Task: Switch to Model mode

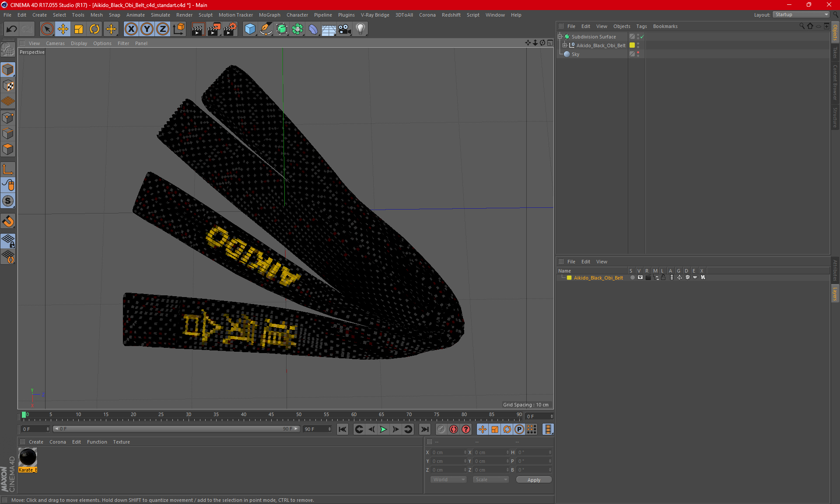Action: pos(8,70)
